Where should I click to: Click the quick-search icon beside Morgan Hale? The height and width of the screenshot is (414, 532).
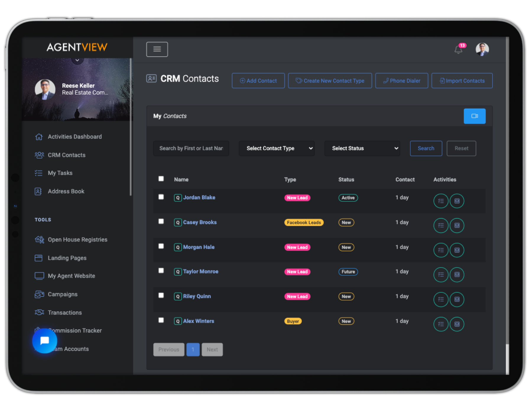click(x=178, y=247)
